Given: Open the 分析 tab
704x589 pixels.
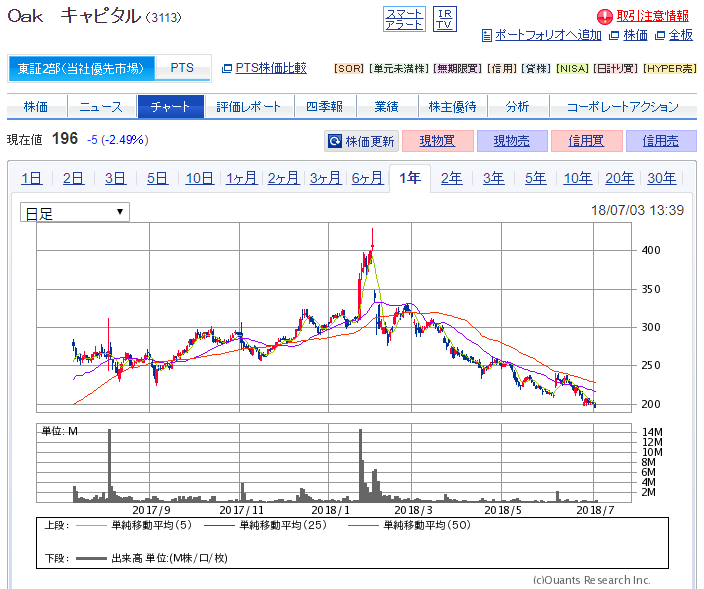Looking at the screenshot, I should 518,107.
